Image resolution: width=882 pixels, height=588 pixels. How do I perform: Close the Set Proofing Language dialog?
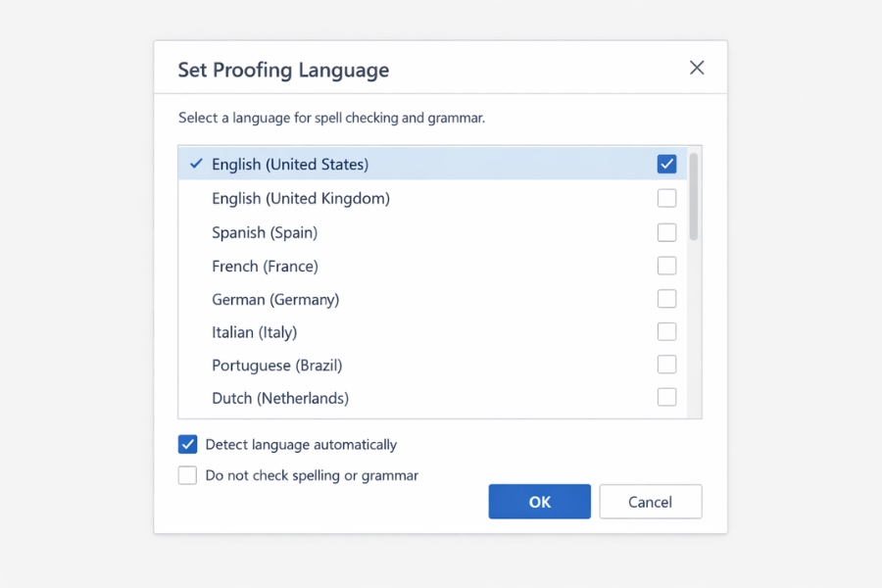(697, 68)
